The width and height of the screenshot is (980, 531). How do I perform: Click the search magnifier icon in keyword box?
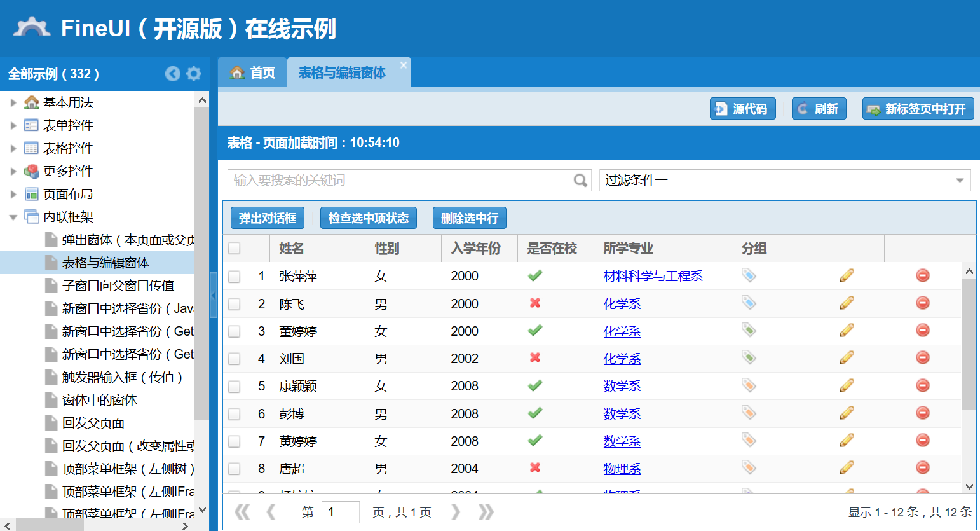[580, 181]
